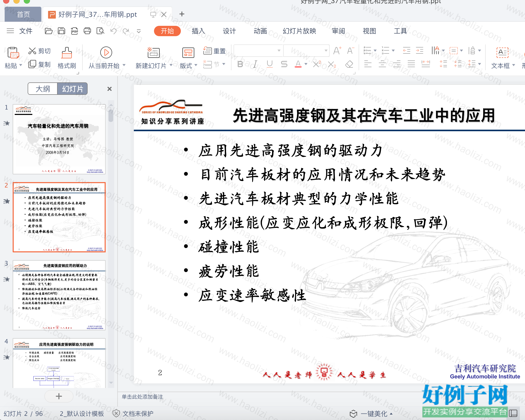
Task: Expand the bullet list dropdown arrow
Action: [375, 51]
